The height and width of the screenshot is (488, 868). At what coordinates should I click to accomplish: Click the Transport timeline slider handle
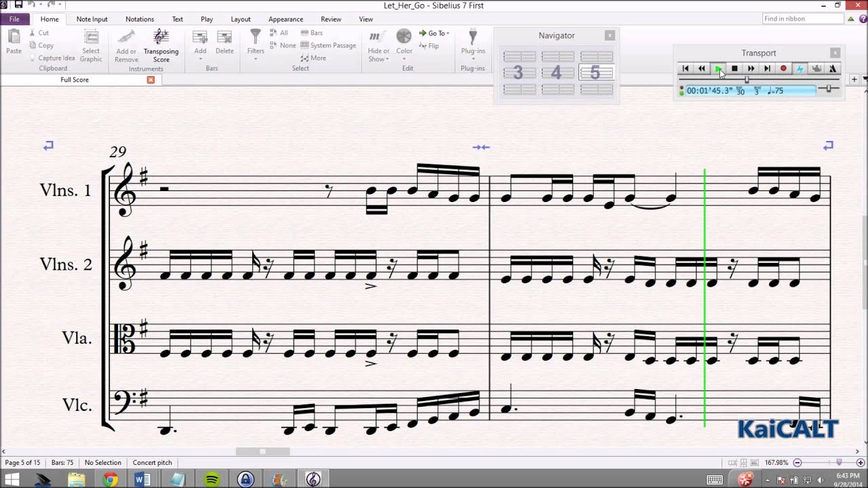coord(747,80)
